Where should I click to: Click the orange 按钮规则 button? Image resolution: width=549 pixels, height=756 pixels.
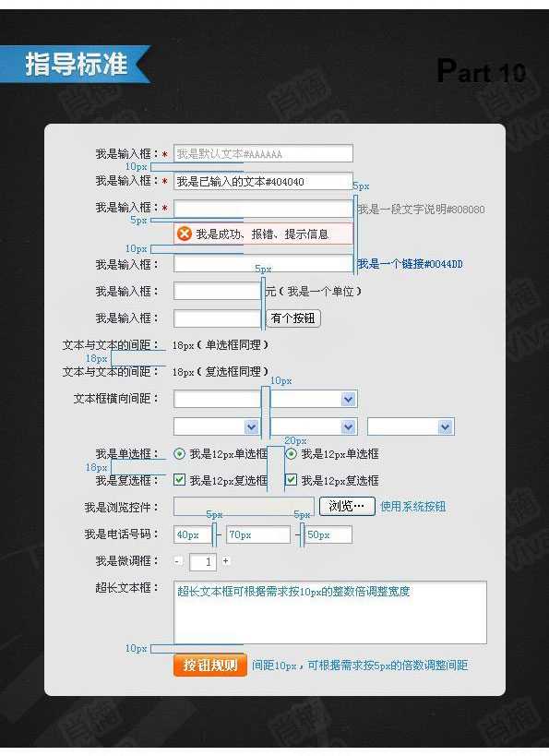point(210,666)
